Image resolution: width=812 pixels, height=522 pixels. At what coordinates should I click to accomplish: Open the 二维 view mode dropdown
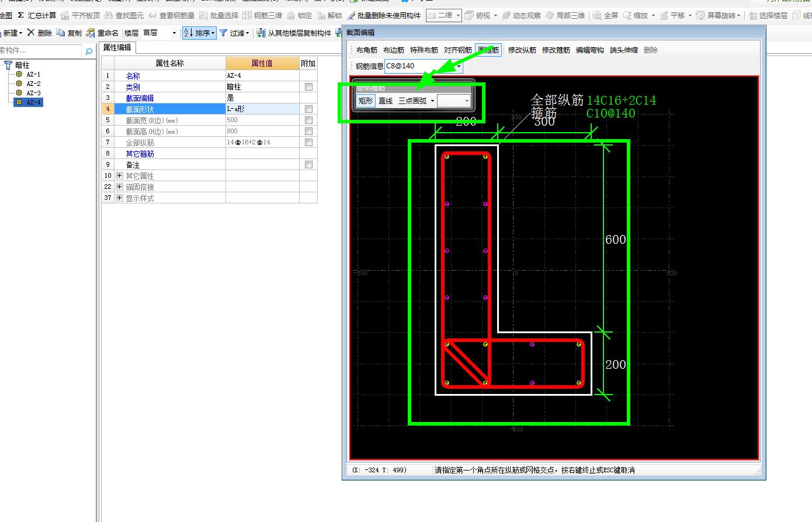pyautogui.click(x=457, y=15)
